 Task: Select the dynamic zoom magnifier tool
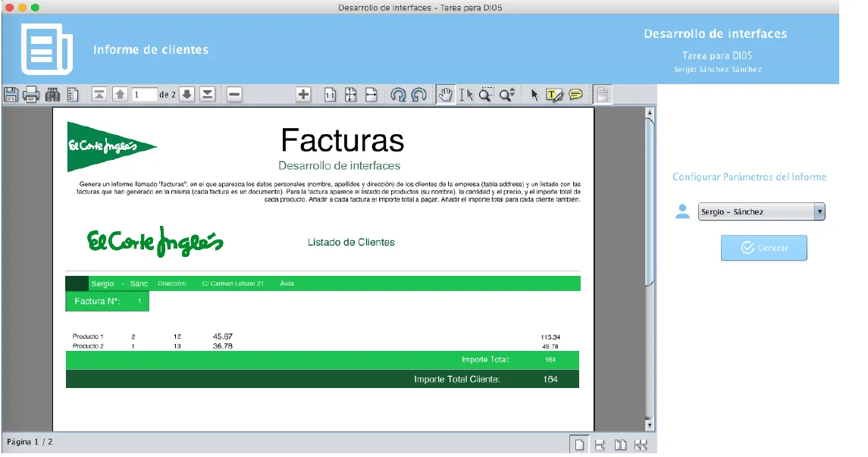[508, 95]
